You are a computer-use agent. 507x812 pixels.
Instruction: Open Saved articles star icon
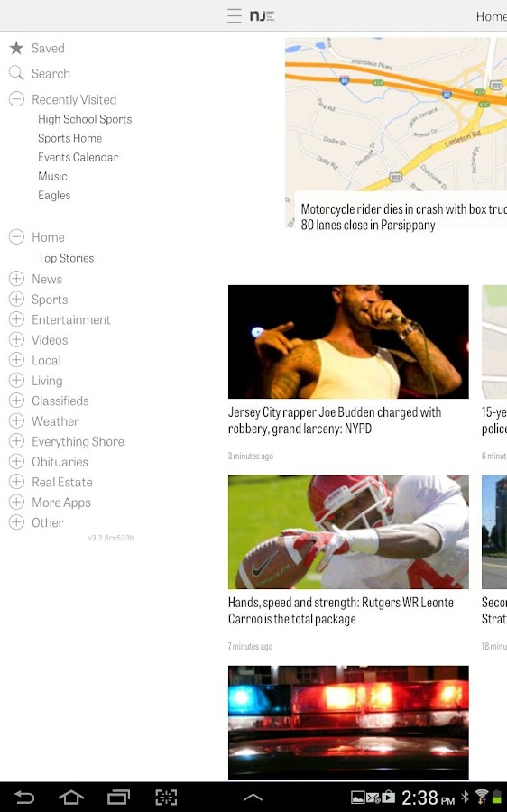(x=16, y=48)
